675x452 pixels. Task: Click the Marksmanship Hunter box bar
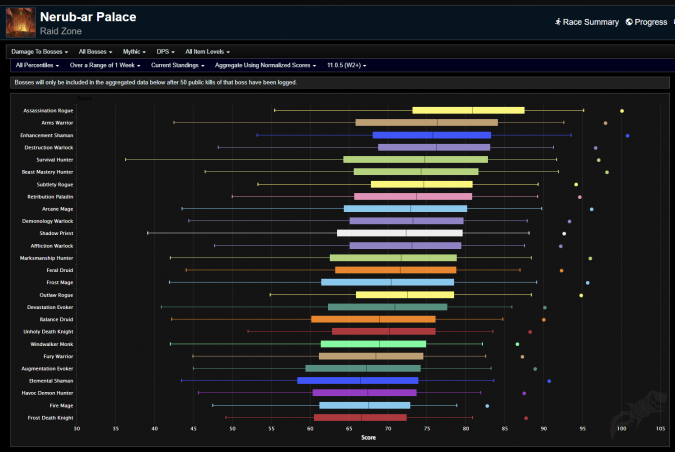(393, 258)
